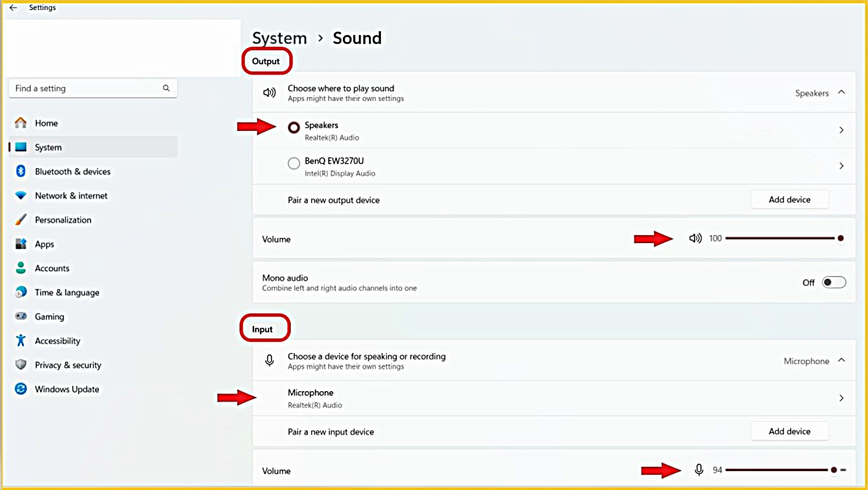Select the Speakers radio button
Screen dimensions: 868x490
click(293, 127)
